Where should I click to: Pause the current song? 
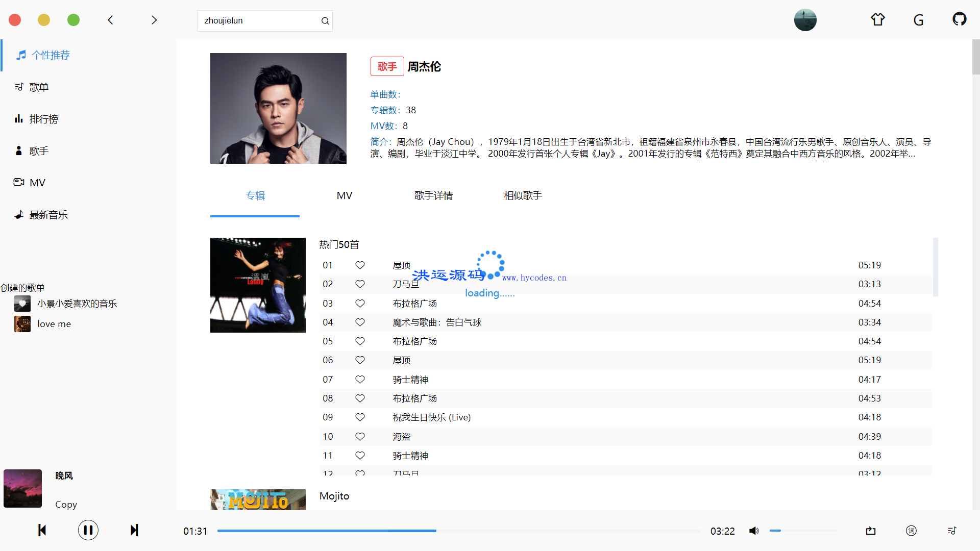coord(88,531)
